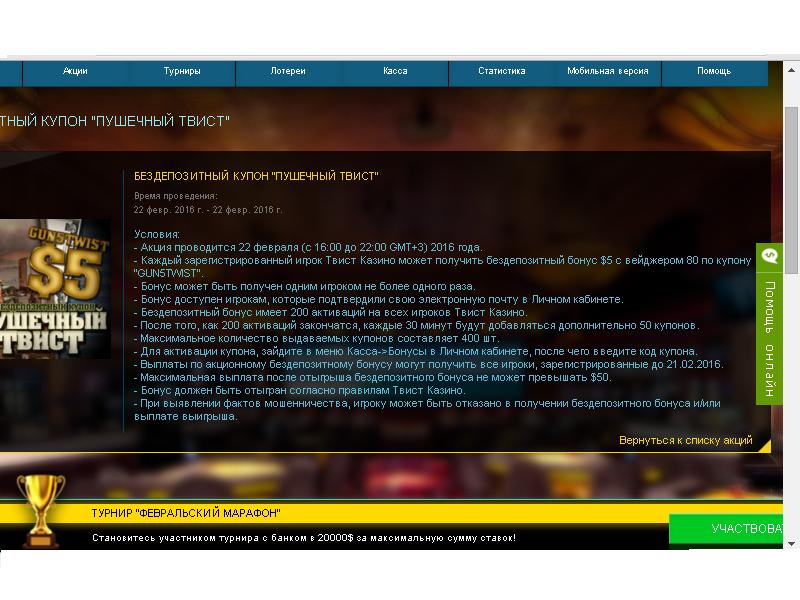Screen dimensions: 800x600
Task: Open the Помощь menu item
Action: pyautogui.click(x=714, y=72)
